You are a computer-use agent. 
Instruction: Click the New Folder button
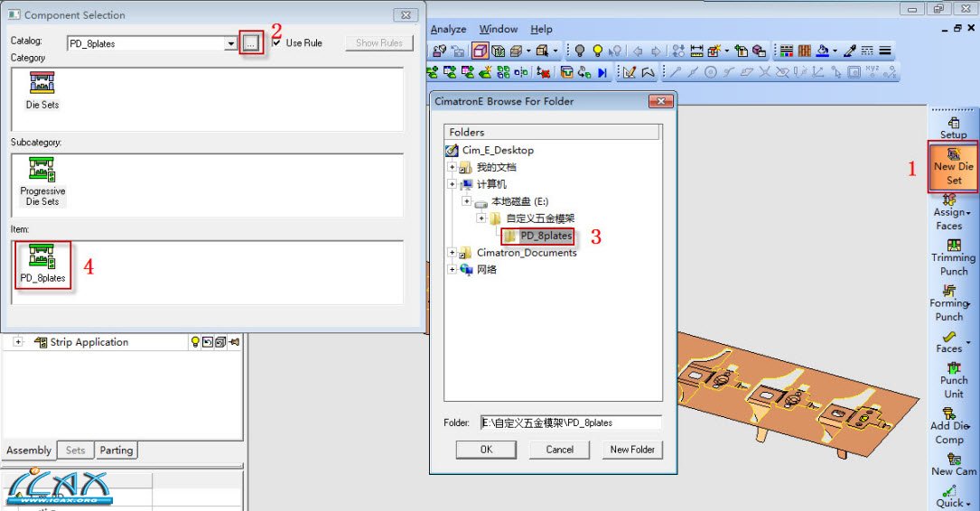click(632, 449)
